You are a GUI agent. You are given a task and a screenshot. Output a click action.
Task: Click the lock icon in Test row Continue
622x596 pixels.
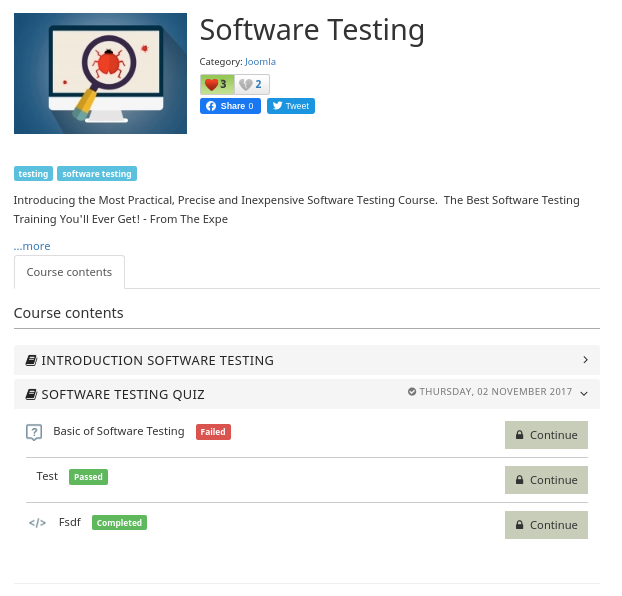(520, 480)
